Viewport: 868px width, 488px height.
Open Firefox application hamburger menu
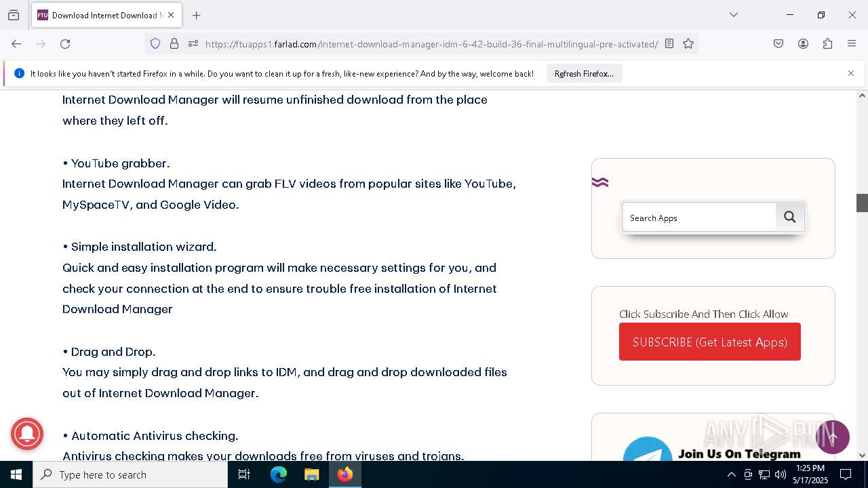pos(852,44)
